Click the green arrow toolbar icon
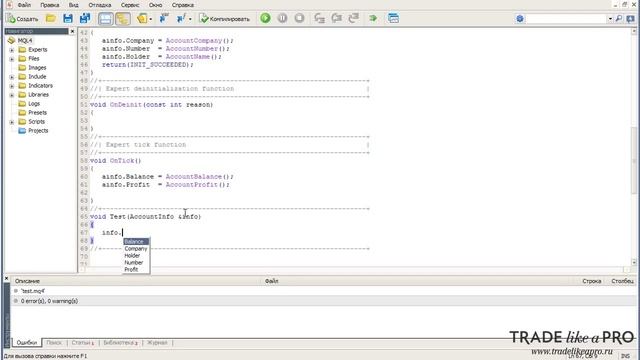The height and width of the screenshot is (360, 640). click(x=373, y=18)
